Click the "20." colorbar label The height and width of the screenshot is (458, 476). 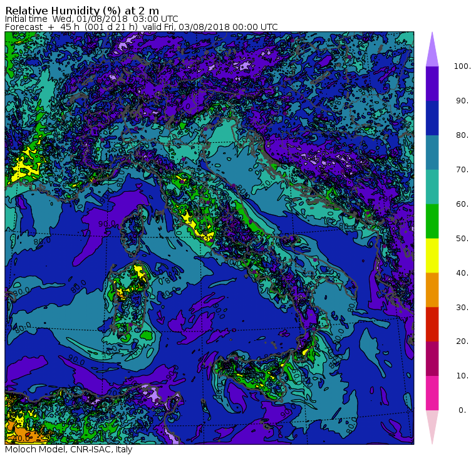pyautogui.click(x=462, y=341)
